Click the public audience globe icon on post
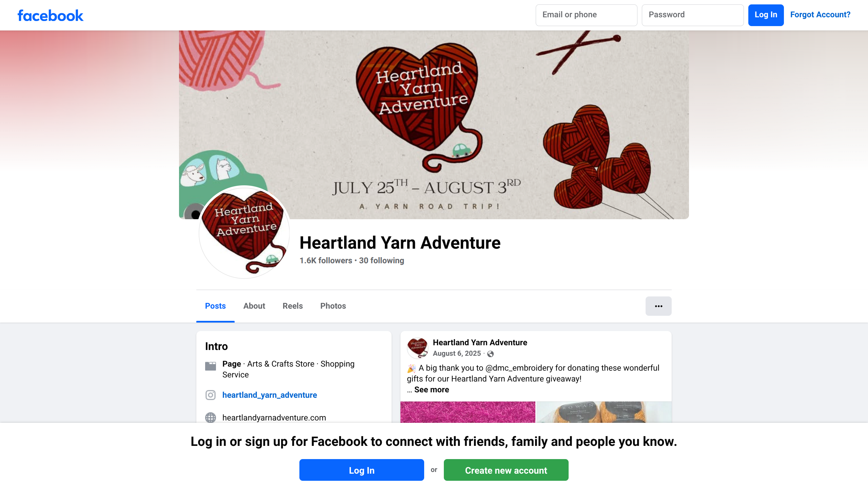 tap(490, 354)
